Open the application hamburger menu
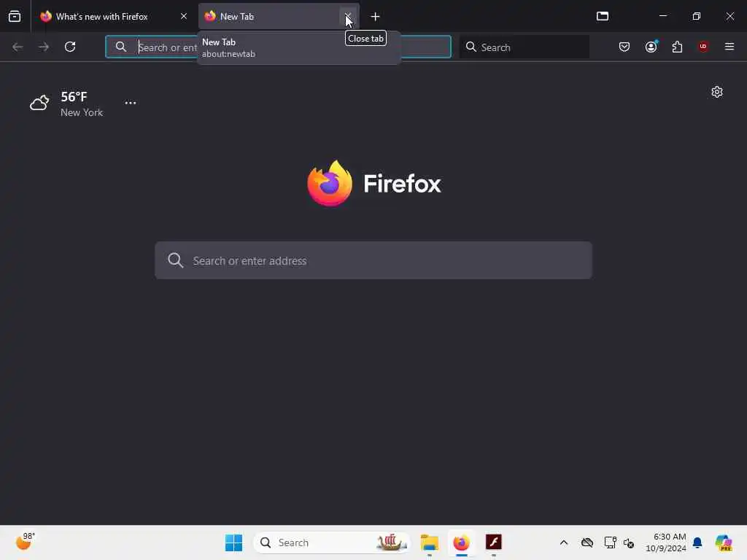 (x=729, y=47)
